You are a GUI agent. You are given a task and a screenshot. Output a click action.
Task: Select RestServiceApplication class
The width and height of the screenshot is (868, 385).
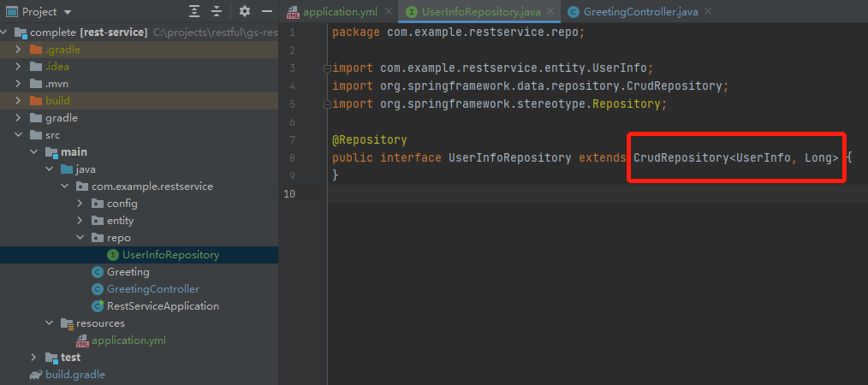coord(163,306)
